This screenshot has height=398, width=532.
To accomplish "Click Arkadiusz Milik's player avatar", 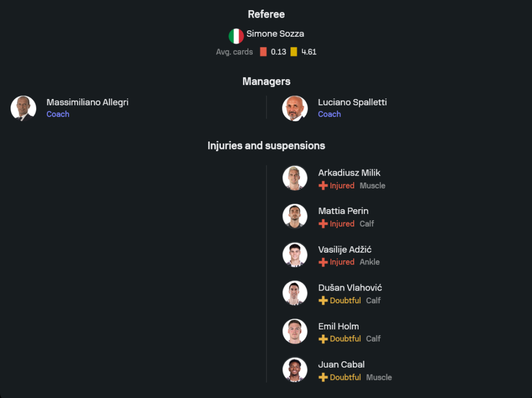I will point(295,178).
